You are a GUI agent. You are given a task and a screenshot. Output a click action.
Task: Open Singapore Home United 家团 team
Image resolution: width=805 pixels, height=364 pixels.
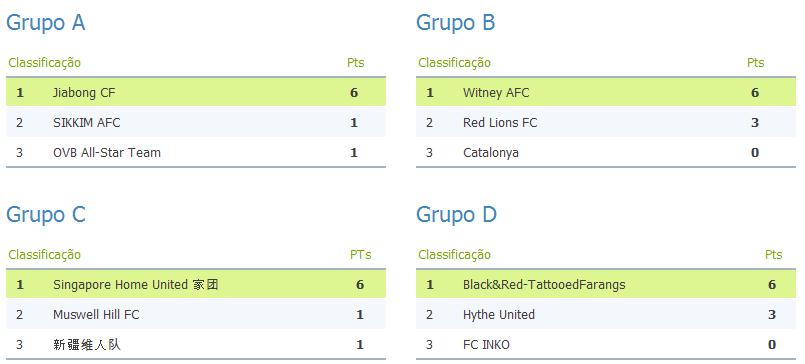pos(136,284)
